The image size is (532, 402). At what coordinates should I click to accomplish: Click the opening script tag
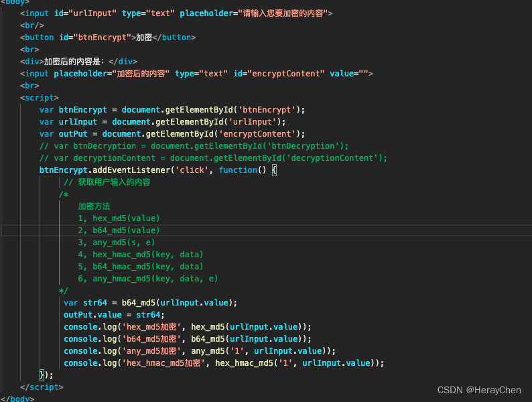coord(39,98)
